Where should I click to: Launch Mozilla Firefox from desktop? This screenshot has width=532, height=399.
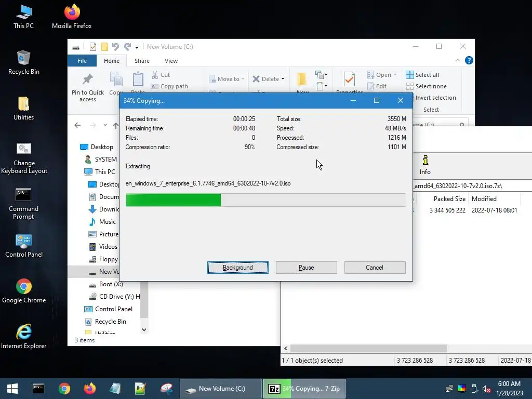pos(72,17)
